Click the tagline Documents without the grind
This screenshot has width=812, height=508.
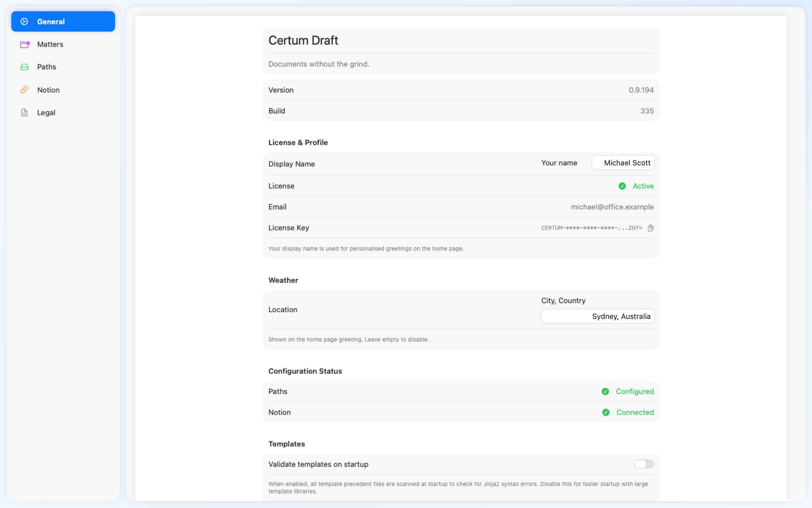click(x=319, y=64)
